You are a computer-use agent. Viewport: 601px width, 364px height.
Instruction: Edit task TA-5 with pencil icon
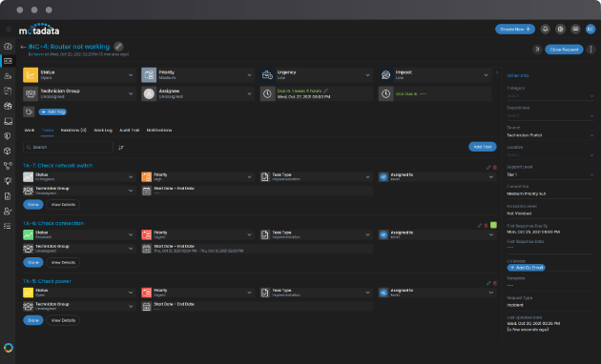tap(488, 283)
